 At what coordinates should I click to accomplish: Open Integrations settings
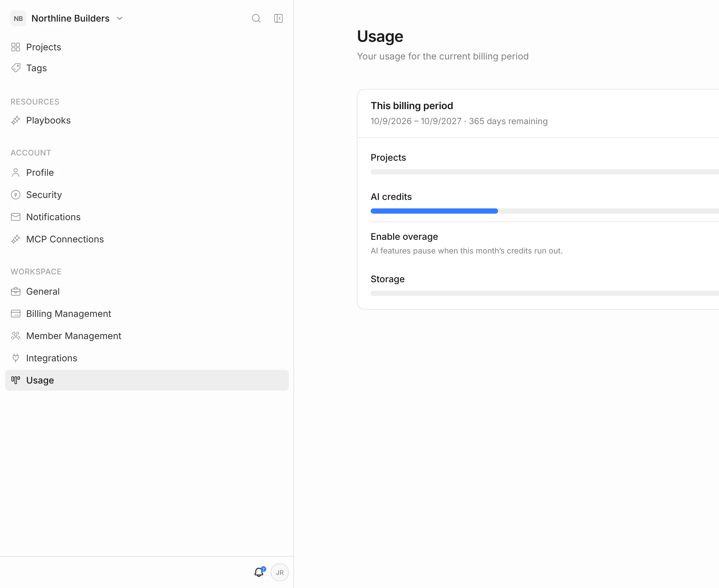[x=147, y=358]
